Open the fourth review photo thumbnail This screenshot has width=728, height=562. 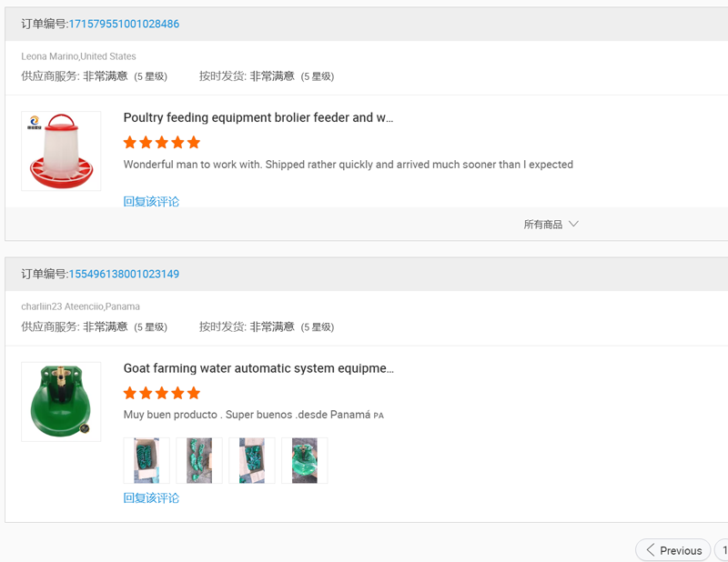point(305,460)
